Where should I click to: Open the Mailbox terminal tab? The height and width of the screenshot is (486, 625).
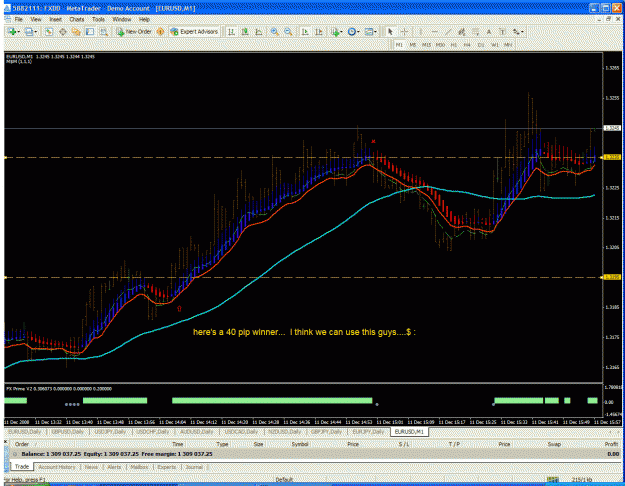pos(139,467)
